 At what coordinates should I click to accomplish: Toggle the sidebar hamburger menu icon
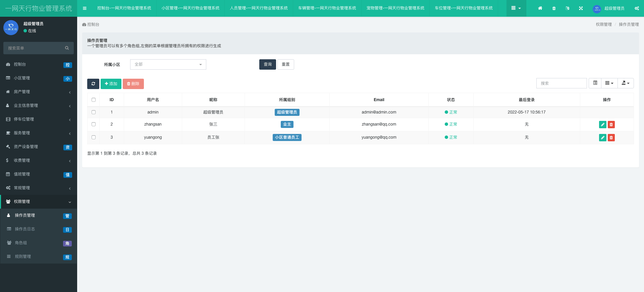[85, 8]
